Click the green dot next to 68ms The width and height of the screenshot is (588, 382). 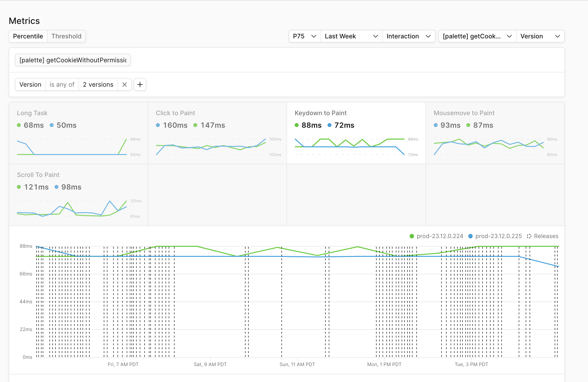click(19, 125)
